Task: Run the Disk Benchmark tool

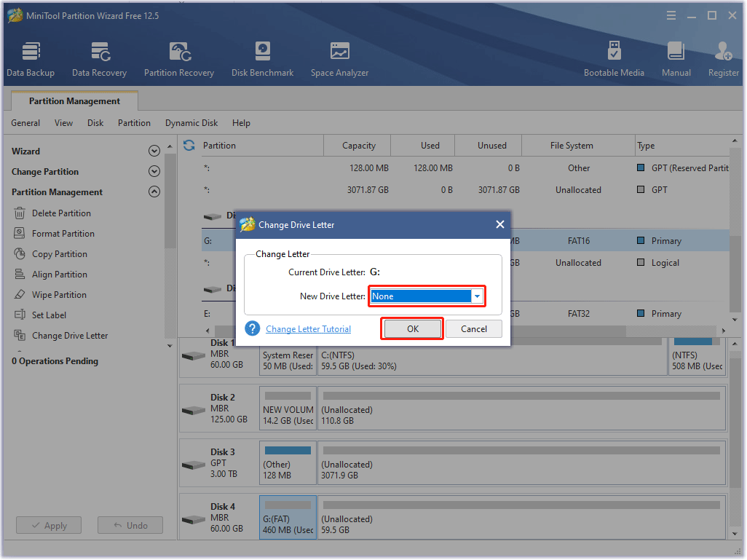Action: coord(262,58)
